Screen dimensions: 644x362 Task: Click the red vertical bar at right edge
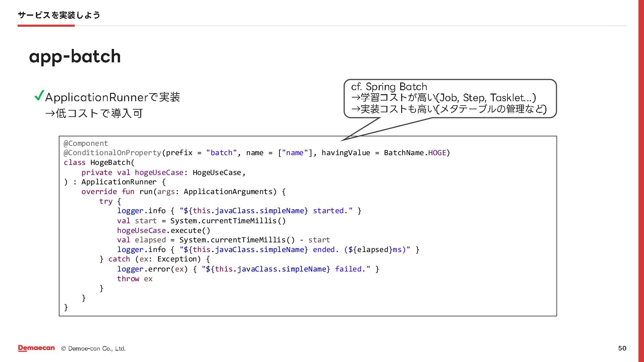click(x=641, y=181)
